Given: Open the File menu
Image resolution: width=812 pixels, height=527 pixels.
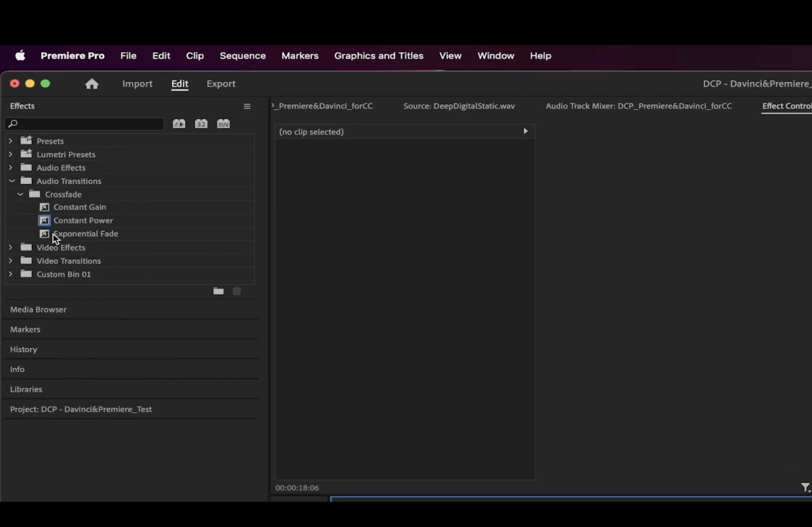Looking at the screenshot, I should tap(129, 56).
